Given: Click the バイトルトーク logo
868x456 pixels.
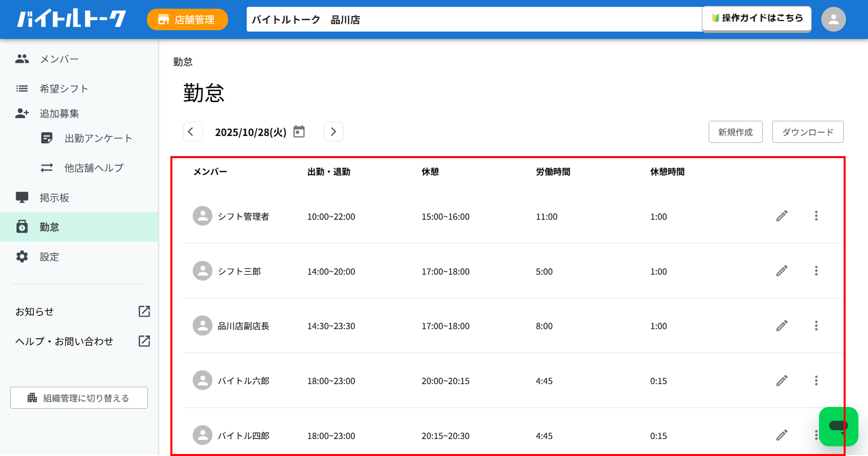Looking at the screenshot, I should 72,19.
